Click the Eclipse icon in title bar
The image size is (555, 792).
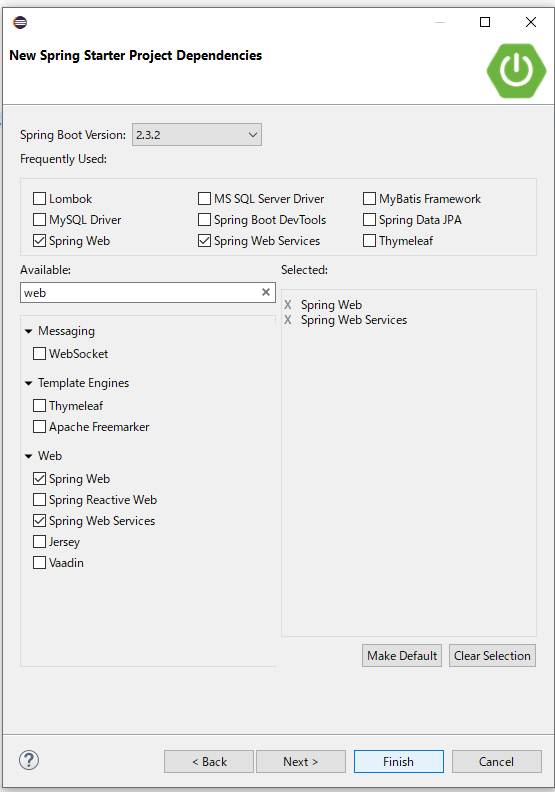[20, 22]
